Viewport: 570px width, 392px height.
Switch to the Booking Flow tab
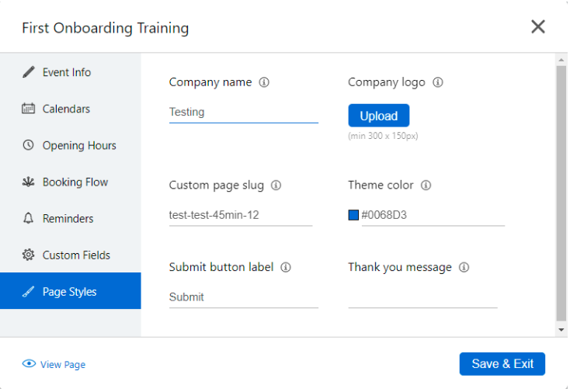(x=75, y=182)
